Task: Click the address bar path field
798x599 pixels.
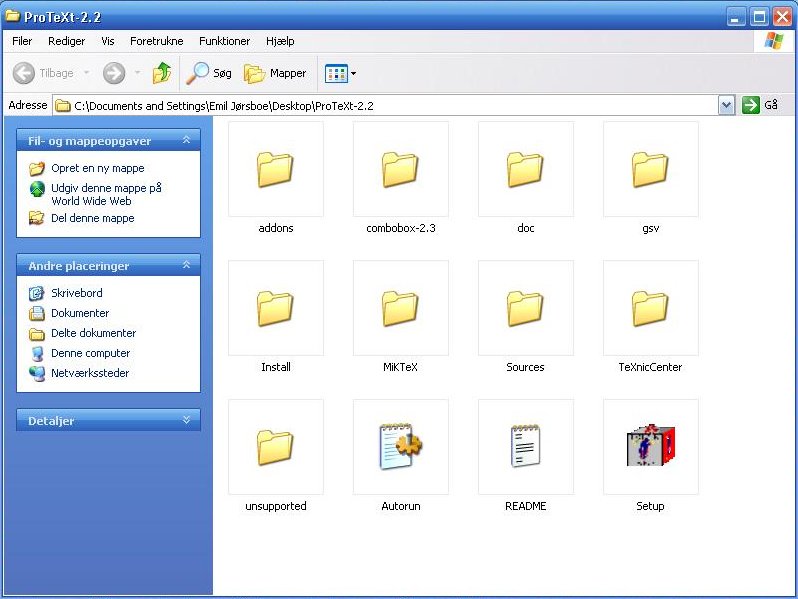Action: pyautogui.click(x=386, y=106)
